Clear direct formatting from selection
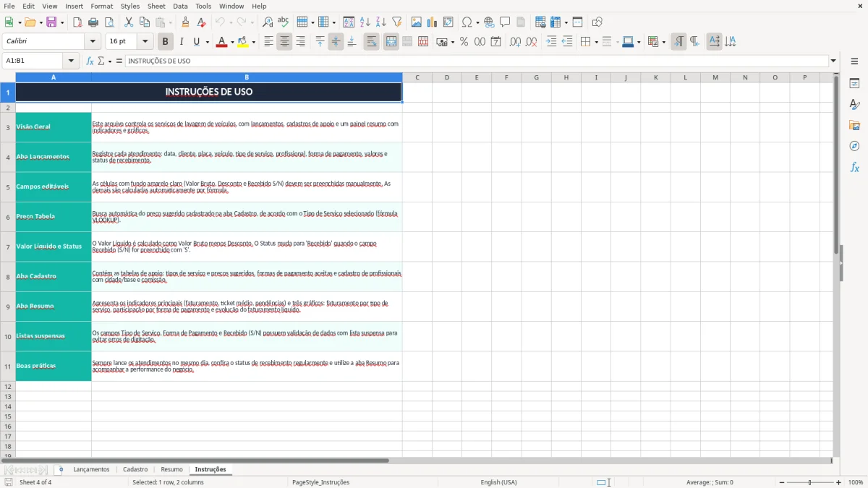Image resolution: width=868 pixels, height=488 pixels. tap(201, 22)
